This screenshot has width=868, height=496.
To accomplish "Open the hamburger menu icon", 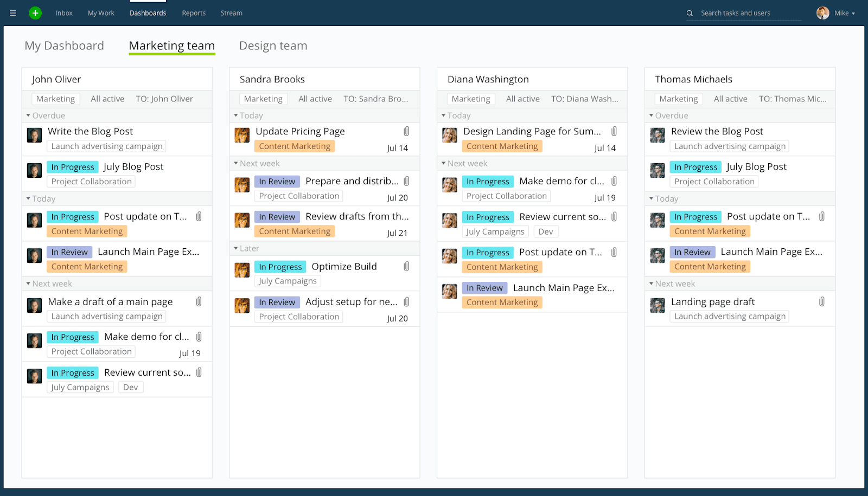I will tap(13, 13).
